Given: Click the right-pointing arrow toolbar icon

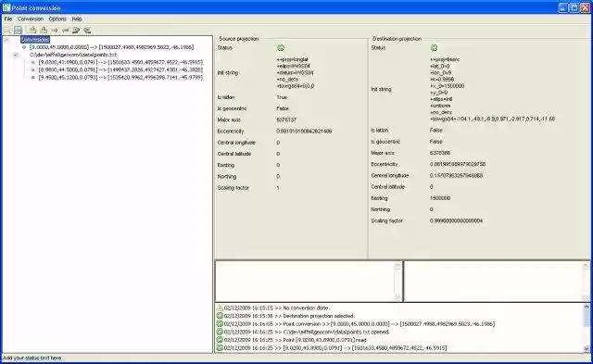Looking at the screenshot, I should (55, 30).
